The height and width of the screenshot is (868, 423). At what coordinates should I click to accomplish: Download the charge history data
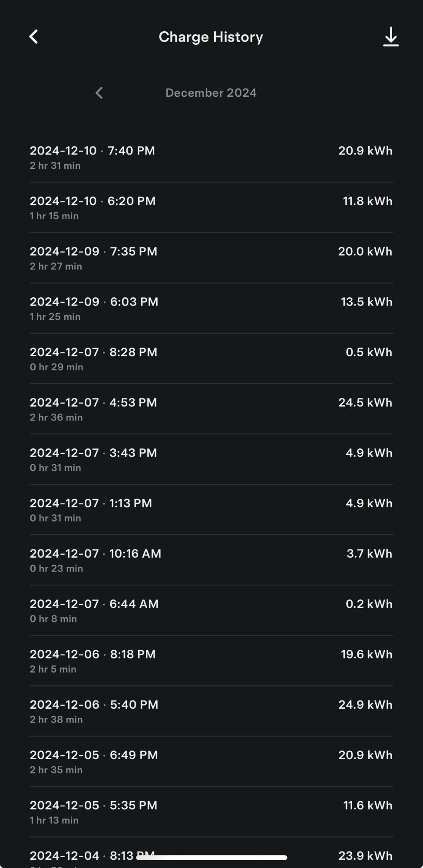click(x=390, y=37)
